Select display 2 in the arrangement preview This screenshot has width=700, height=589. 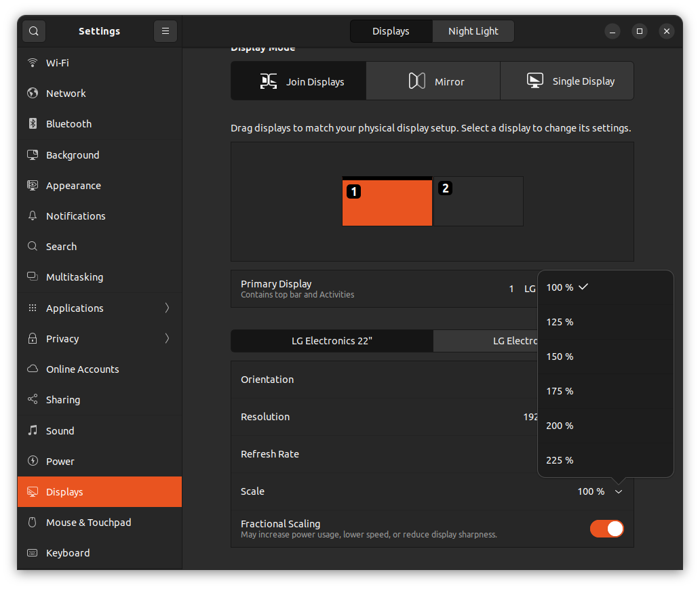point(478,201)
